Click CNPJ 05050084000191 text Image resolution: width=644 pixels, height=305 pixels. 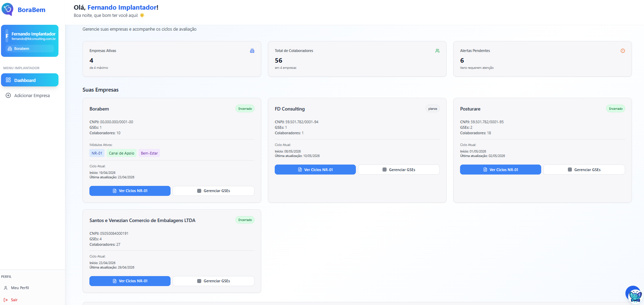(109, 233)
